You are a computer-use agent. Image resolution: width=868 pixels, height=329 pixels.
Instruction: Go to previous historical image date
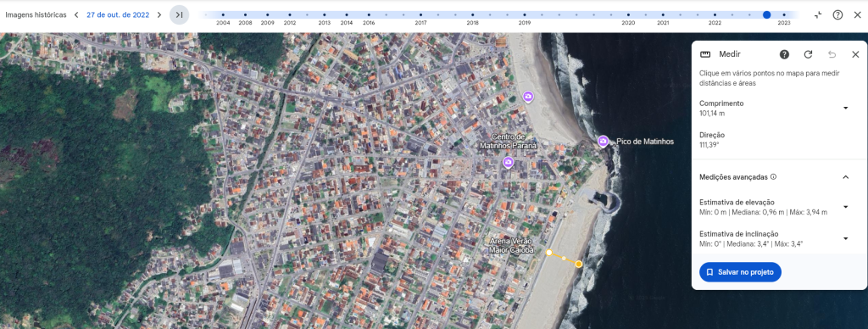click(x=76, y=15)
